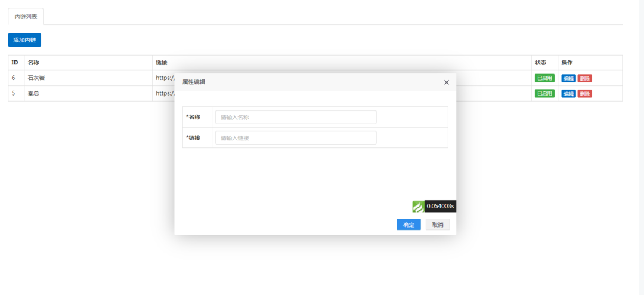Select the 名称 column header

point(33,63)
